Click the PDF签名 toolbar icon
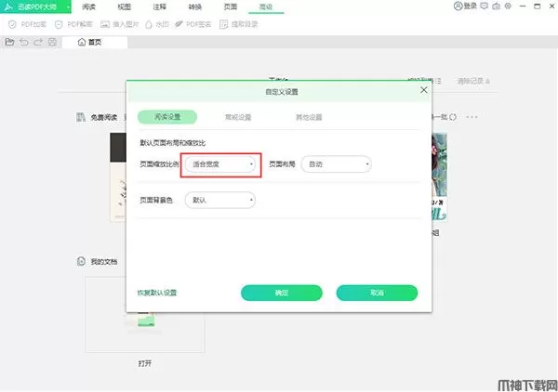This screenshot has height=392, width=558. 190,24
